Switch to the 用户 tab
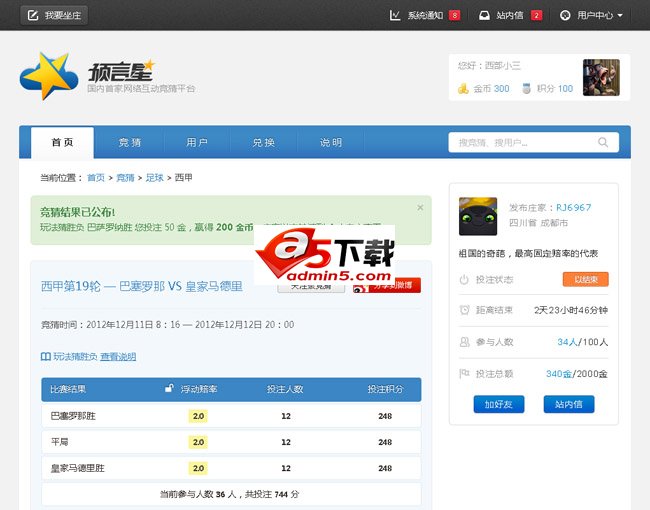 coord(197,143)
